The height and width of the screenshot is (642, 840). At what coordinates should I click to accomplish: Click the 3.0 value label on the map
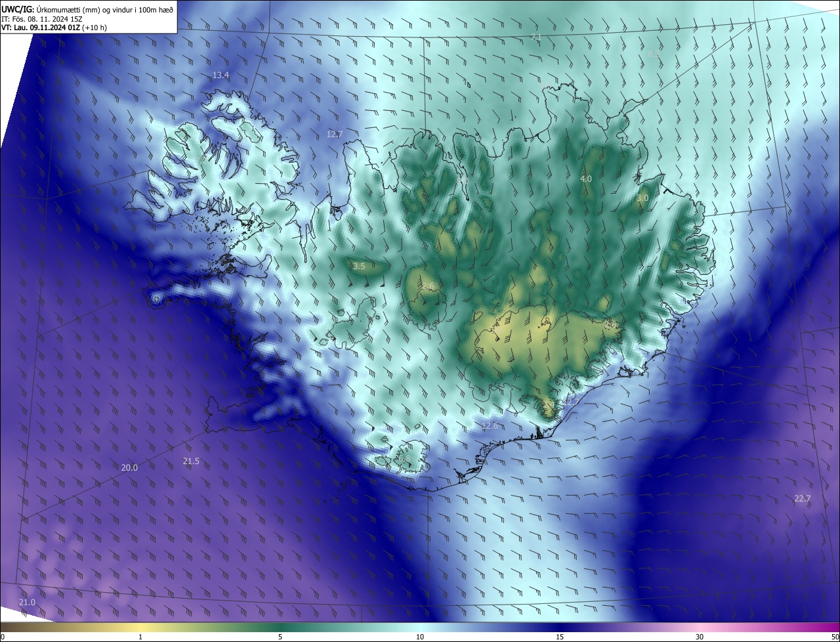[642, 198]
